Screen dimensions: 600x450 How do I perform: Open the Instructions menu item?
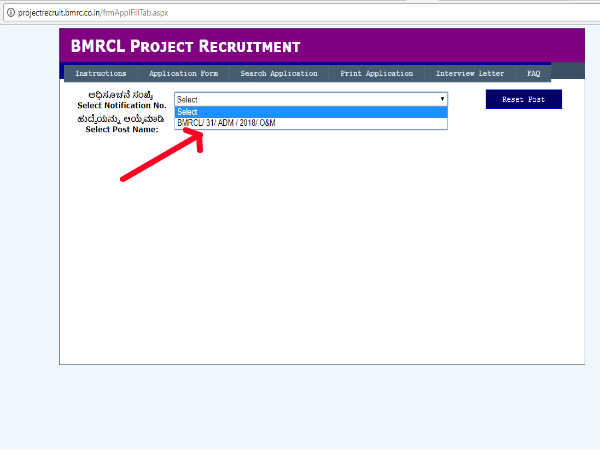(101, 73)
